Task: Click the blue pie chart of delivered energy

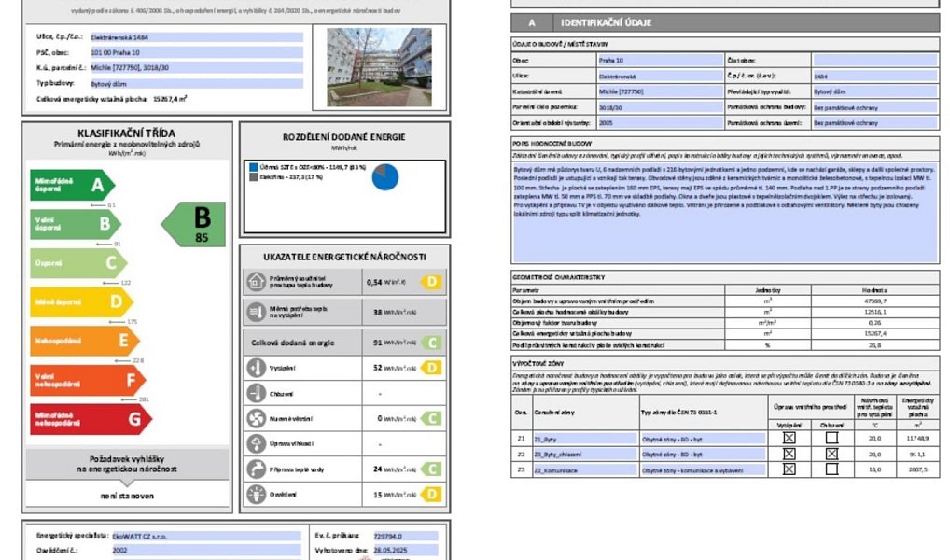Action: [x=385, y=177]
